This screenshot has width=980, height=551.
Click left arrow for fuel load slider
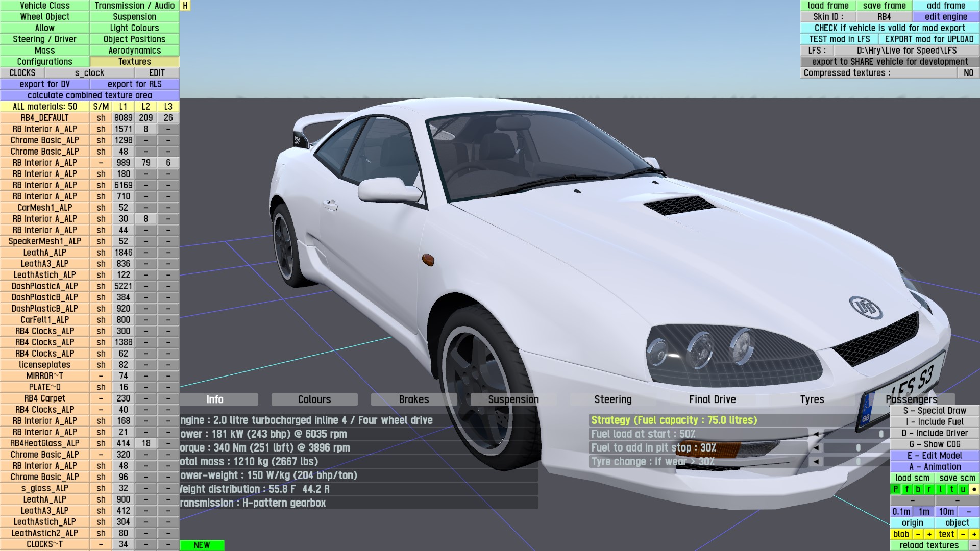[x=816, y=434]
